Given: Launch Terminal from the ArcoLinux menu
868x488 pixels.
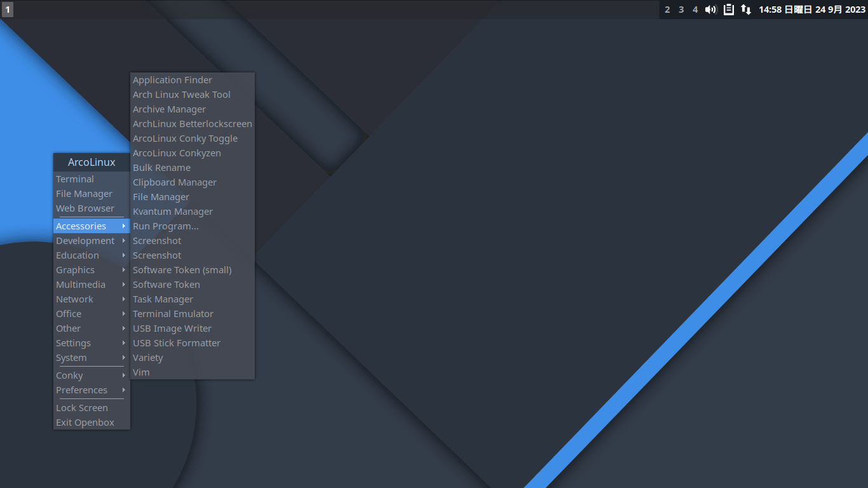Looking at the screenshot, I should click(x=92, y=179).
